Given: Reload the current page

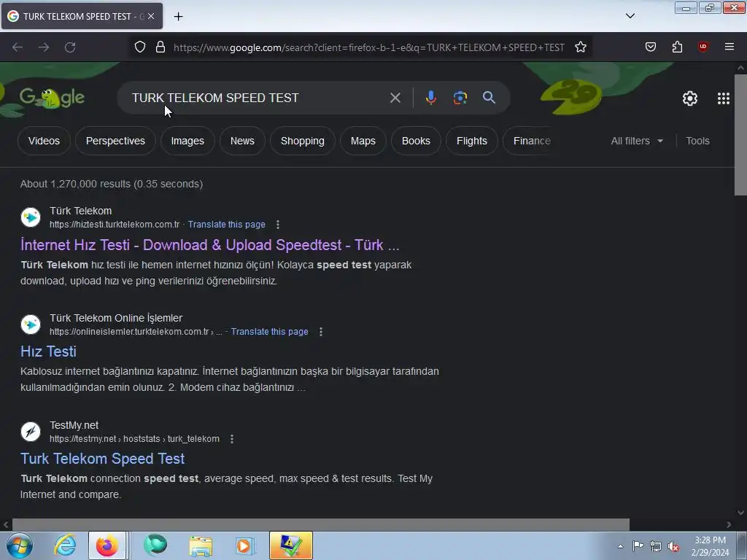Looking at the screenshot, I should coord(70,47).
